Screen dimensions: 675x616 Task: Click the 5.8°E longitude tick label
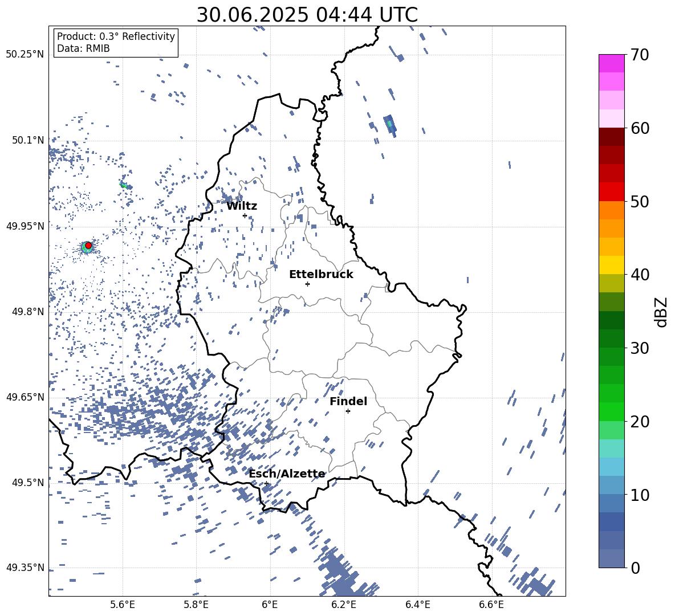pos(196,605)
